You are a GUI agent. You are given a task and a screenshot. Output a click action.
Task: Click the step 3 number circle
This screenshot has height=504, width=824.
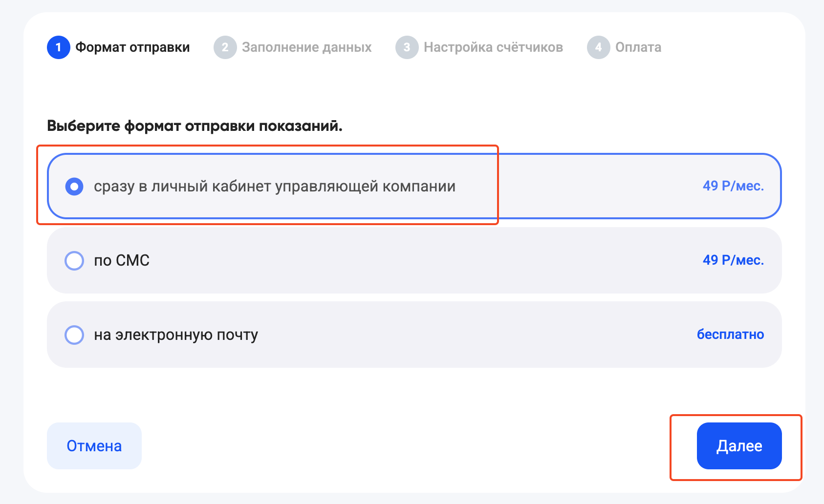click(x=407, y=47)
